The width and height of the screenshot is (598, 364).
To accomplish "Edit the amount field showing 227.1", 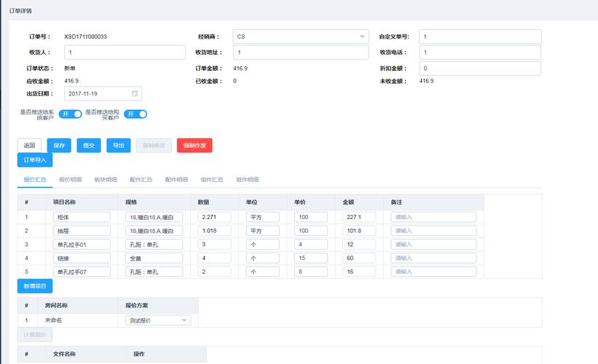I will (359, 217).
